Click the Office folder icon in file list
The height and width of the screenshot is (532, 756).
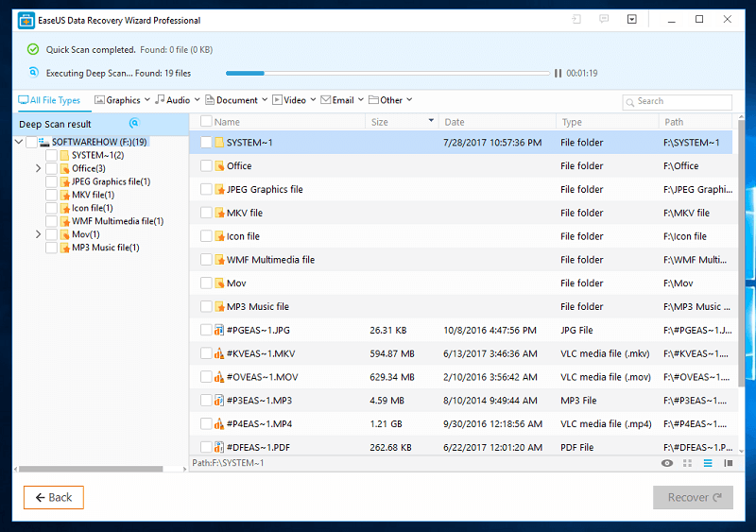click(x=219, y=166)
